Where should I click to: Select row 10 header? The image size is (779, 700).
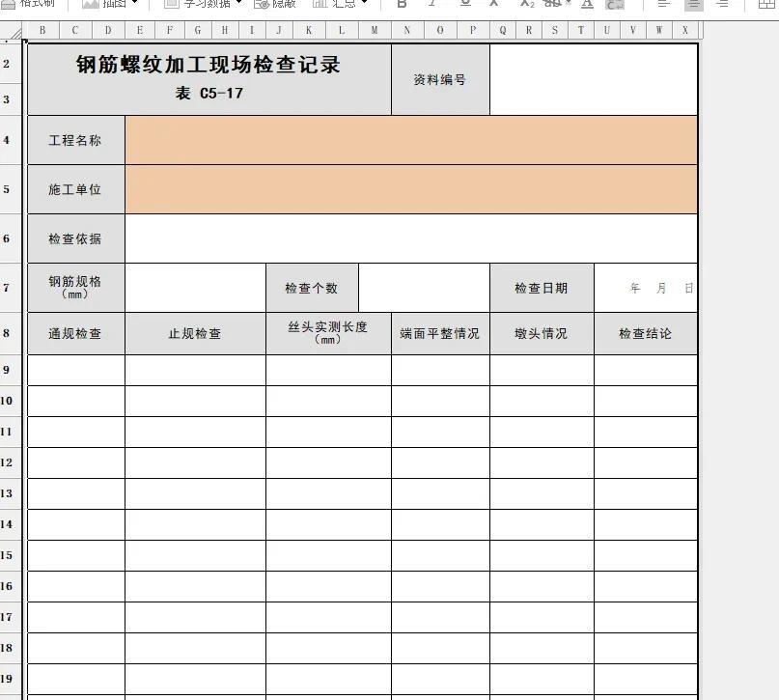(x=11, y=401)
